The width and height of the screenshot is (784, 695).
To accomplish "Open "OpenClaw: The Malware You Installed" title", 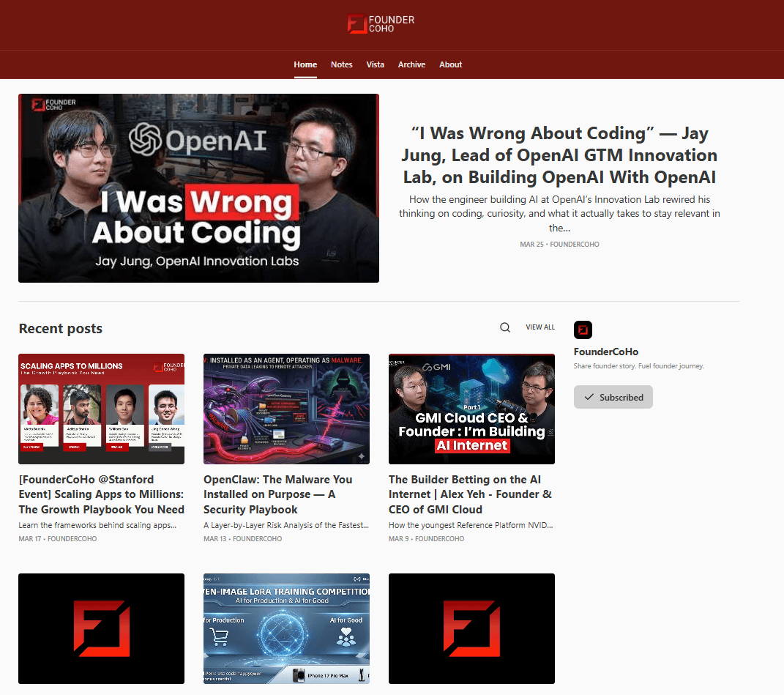I will pos(278,494).
